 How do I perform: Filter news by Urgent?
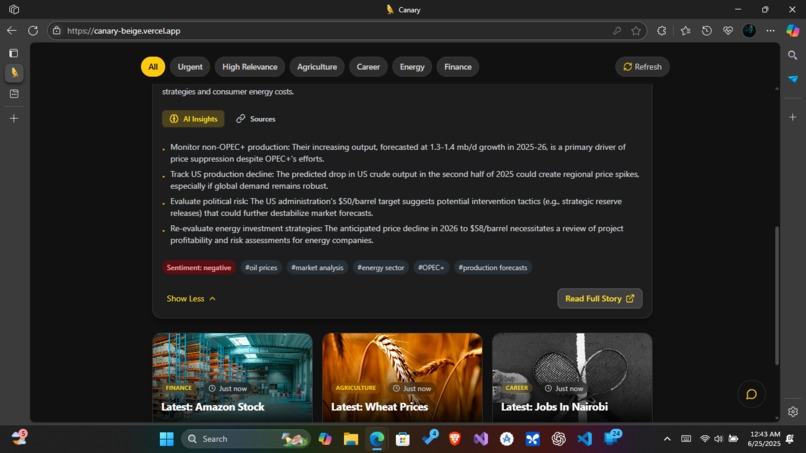point(190,67)
